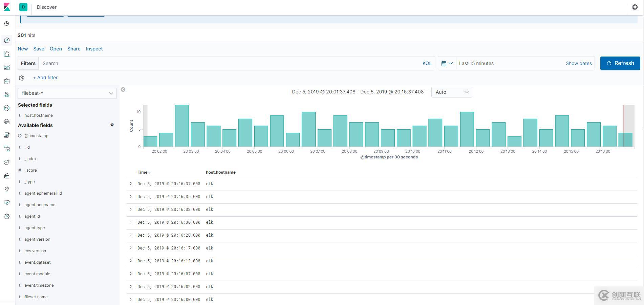Image resolution: width=644 pixels, height=305 pixels.
Task: Click the Refresh button
Action: 620,63
